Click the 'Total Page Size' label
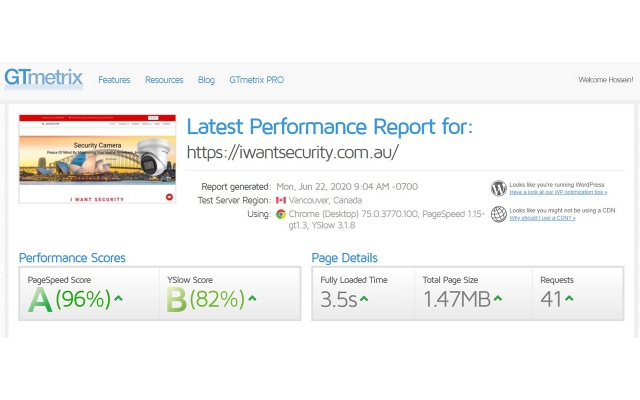This screenshot has width=640, height=400. click(x=450, y=280)
